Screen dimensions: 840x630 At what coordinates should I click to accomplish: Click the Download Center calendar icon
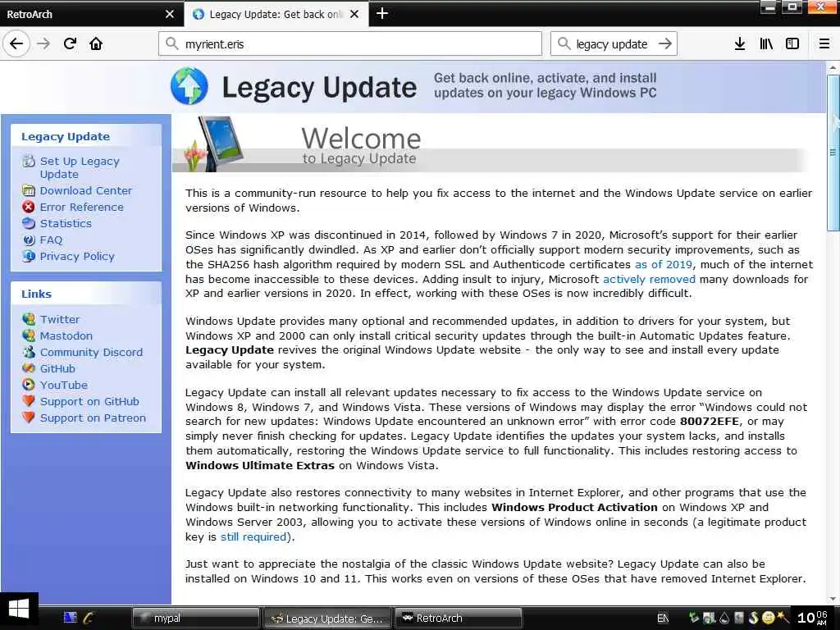point(29,190)
